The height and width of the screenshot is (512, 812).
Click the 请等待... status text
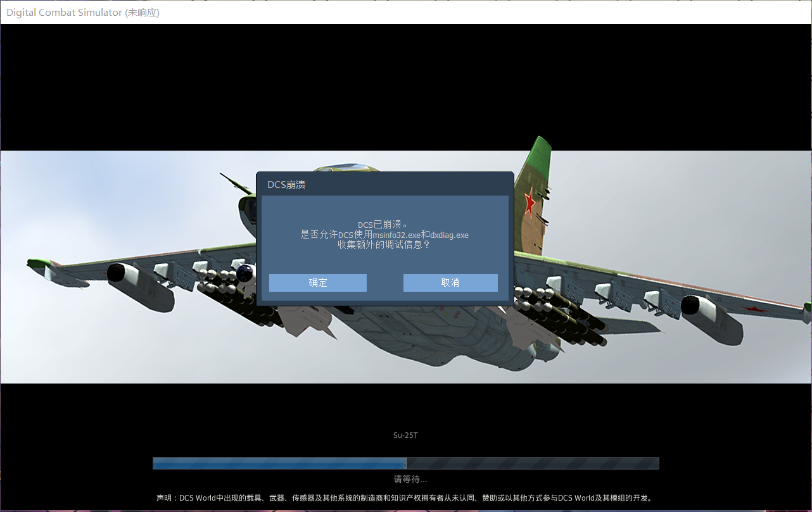pyautogui.click(x=410, y=479)
